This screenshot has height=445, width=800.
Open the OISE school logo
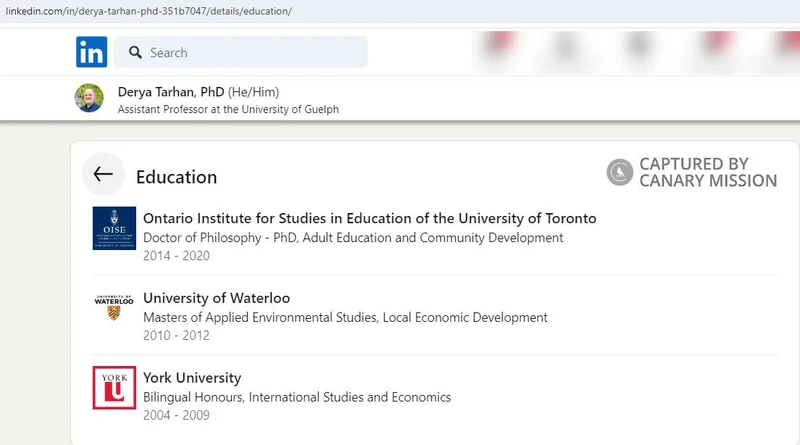114,228
